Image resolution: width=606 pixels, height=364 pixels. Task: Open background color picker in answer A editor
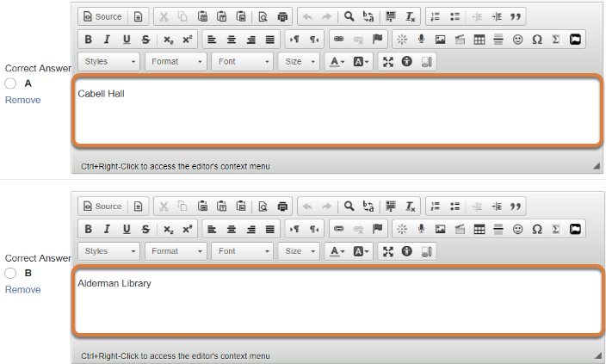coord(361,62)
